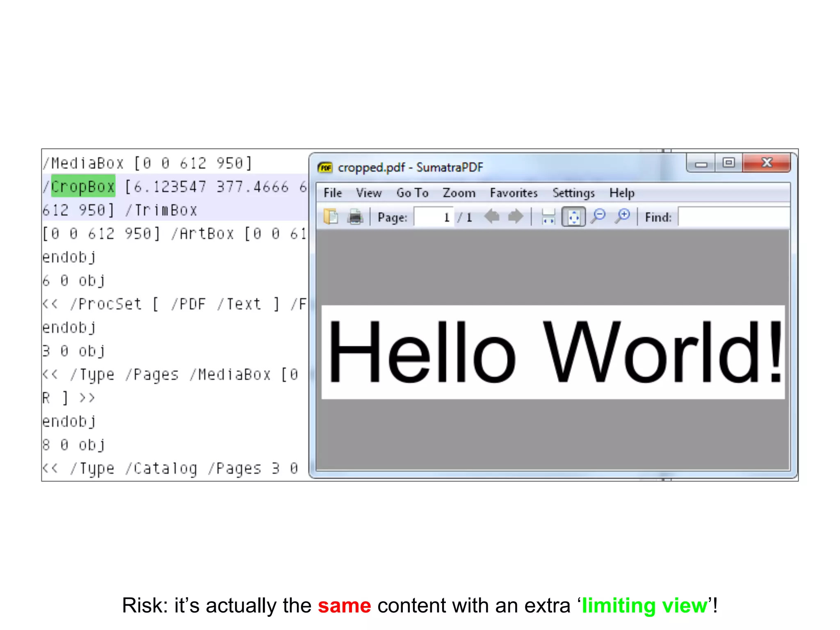Click the /ProcSet [ /PDF /Text ] line
This screenshot has width=840, height=630.
[x=174, y=304]
